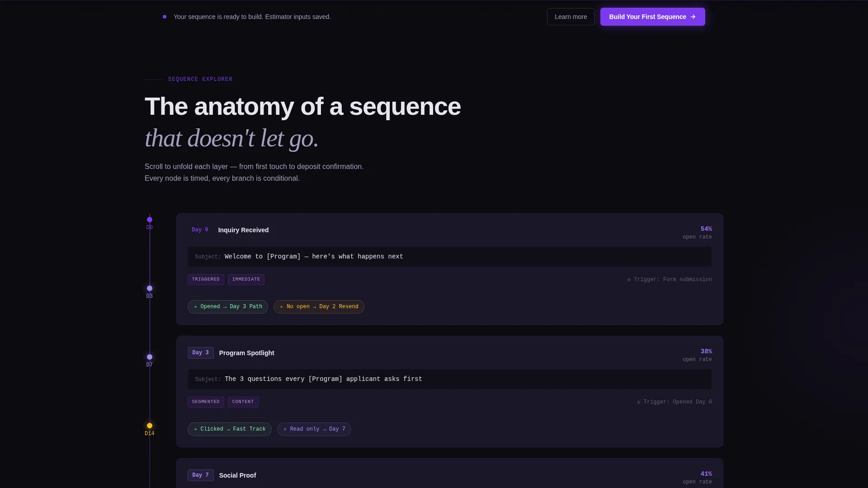Click the Day 3 badge on Program Spotlight

point(200,353)
